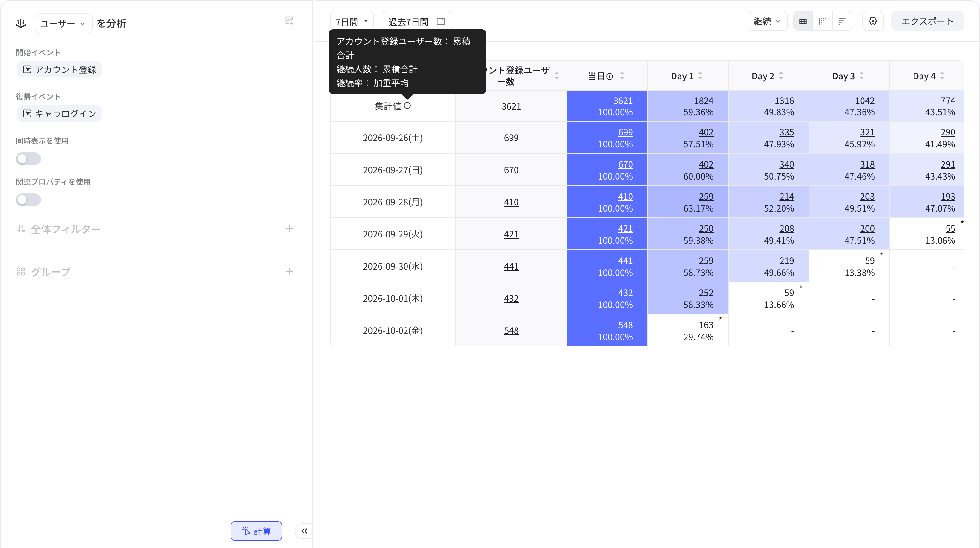Switch to table grid view icon
The width and height of the screenshot is (980, 548).
[803, 21]
